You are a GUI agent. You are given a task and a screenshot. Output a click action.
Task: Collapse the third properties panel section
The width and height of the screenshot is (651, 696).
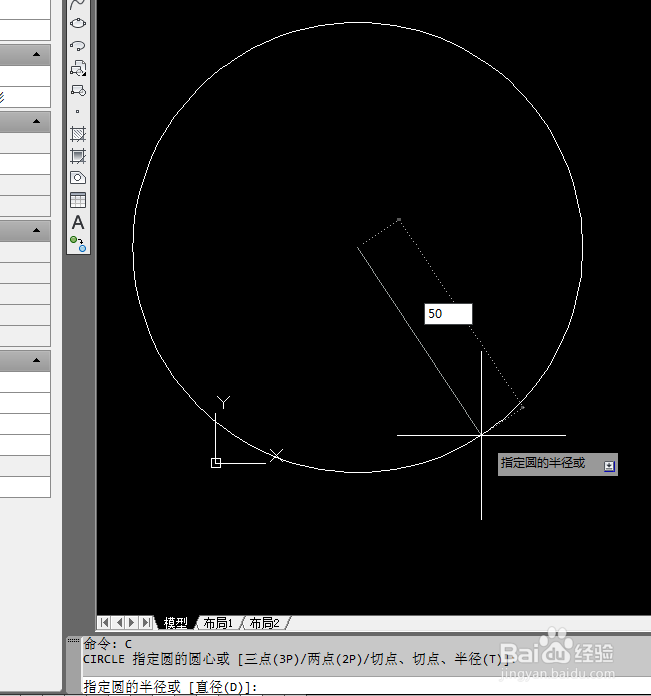coord(36,230)
